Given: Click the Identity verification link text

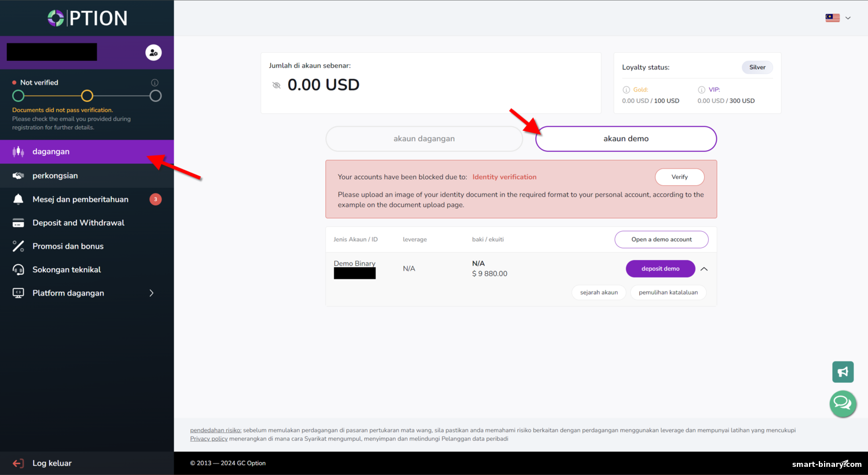Looking at the screenshot, I should coord(504,177).
